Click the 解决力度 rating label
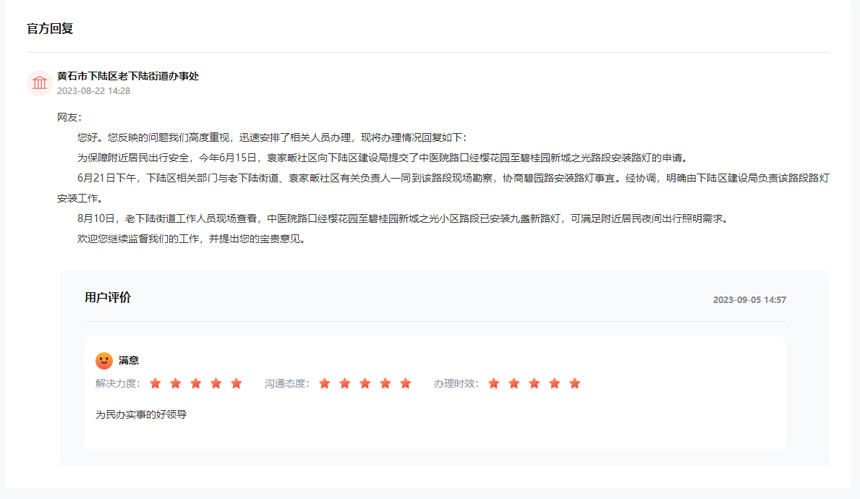The height and width of the screenshot is (499, 860). pyautogui.click(x=118, y=383)
